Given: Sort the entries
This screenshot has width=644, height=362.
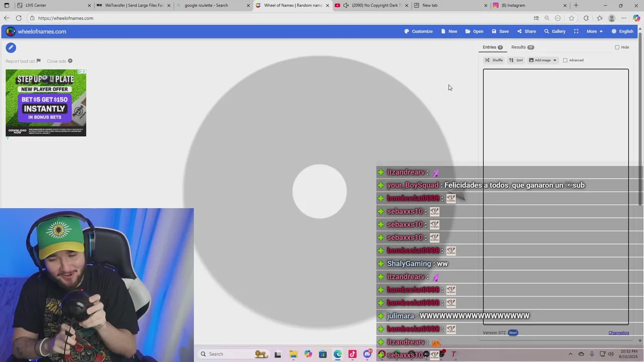Looking at the screenshot, I should [x=516, y=60].
